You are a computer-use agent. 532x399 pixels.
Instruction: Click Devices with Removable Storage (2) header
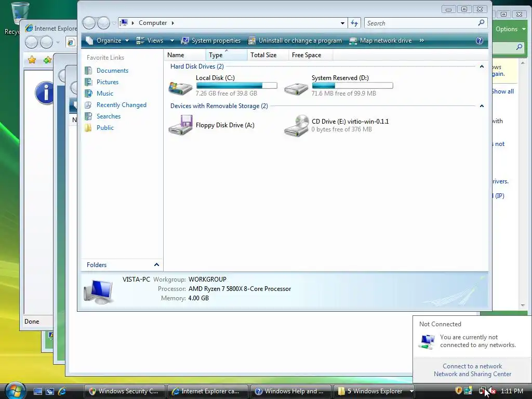(x=219, y=106)
